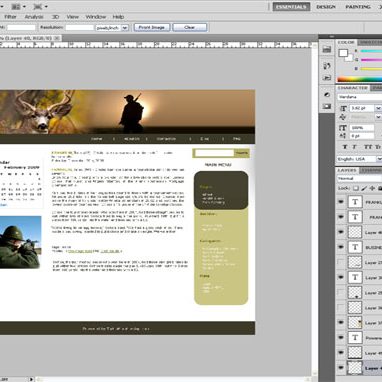This screenshot has height=382, width=382.
Task: Pick a color from the spectrum ramp
Action: coord(360,79)
